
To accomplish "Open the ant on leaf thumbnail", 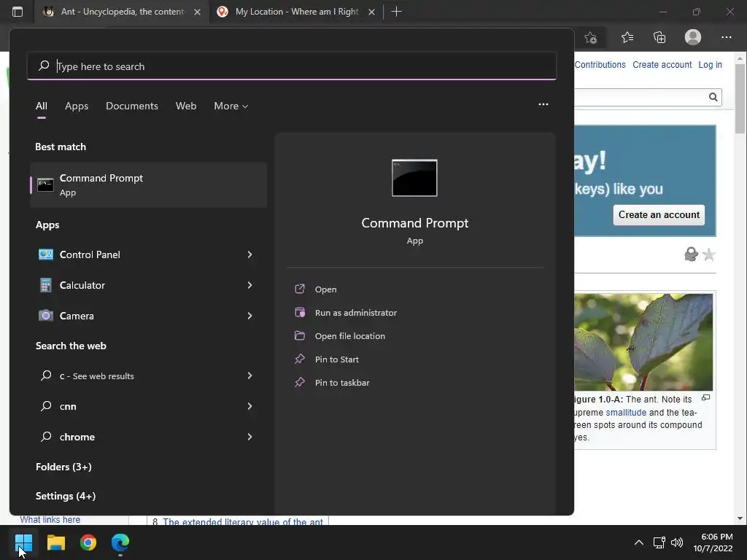I will (x=643, y=342).
